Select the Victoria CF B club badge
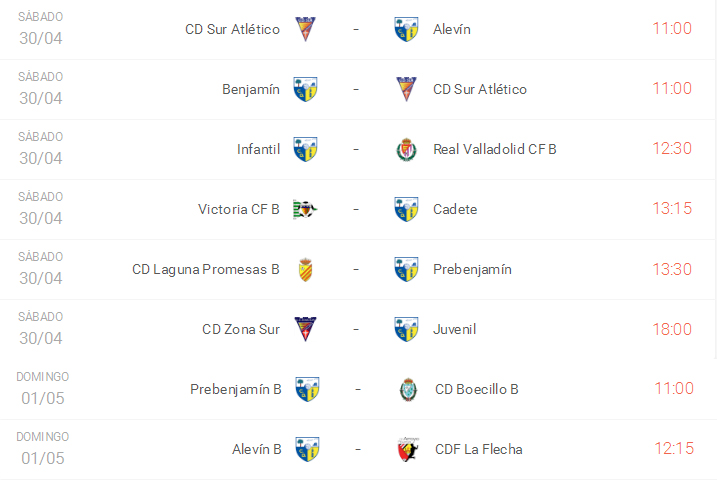The width and height of the screenshot is (717, 480). (x=306, y=209)
